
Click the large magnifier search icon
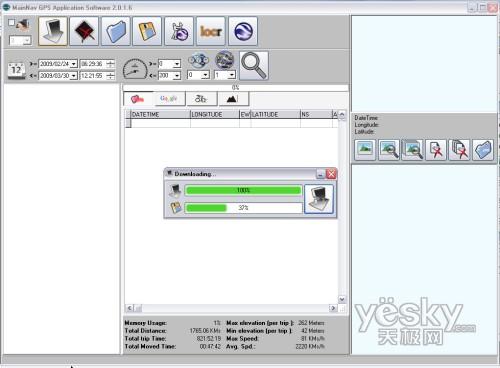point(254,66)
